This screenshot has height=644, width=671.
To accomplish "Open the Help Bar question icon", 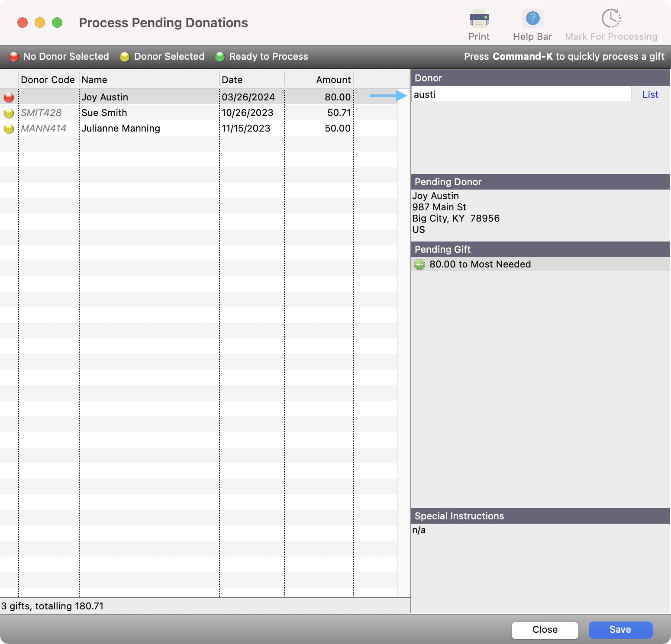I will (x=532, y=19).
